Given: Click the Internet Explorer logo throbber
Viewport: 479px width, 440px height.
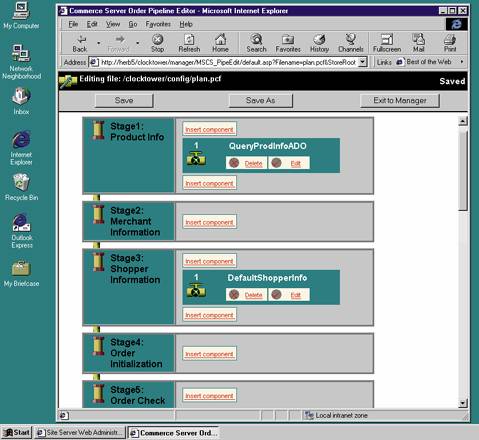Looking at the screenshot, I should (456, 24).
